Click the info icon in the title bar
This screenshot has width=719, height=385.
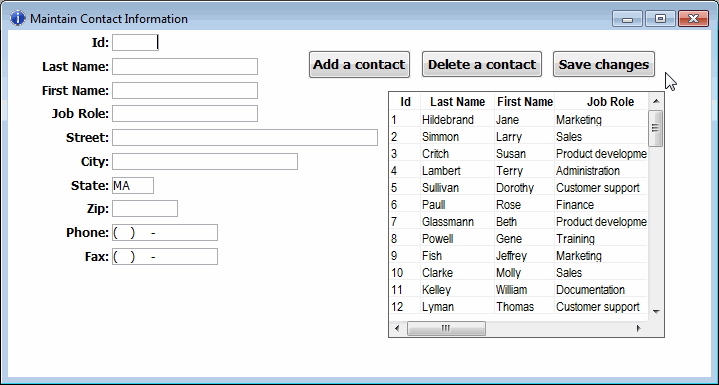coord(17,18)
